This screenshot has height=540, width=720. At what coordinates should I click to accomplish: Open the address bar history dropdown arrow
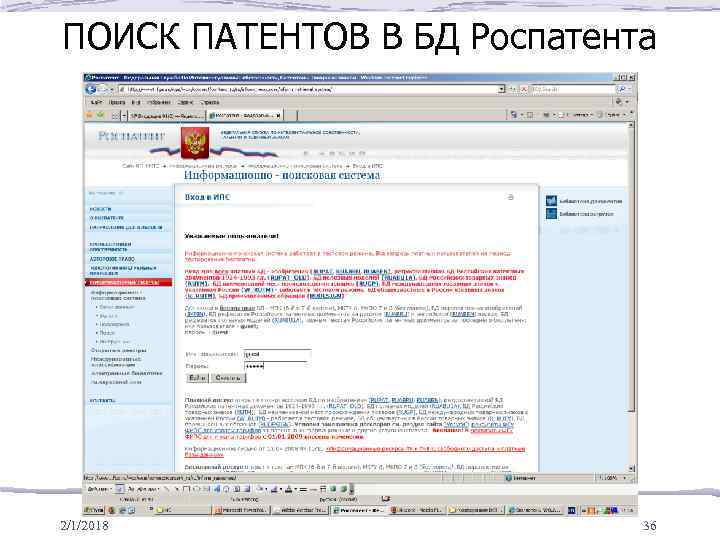pyautogui.click(x=501, y=90)
